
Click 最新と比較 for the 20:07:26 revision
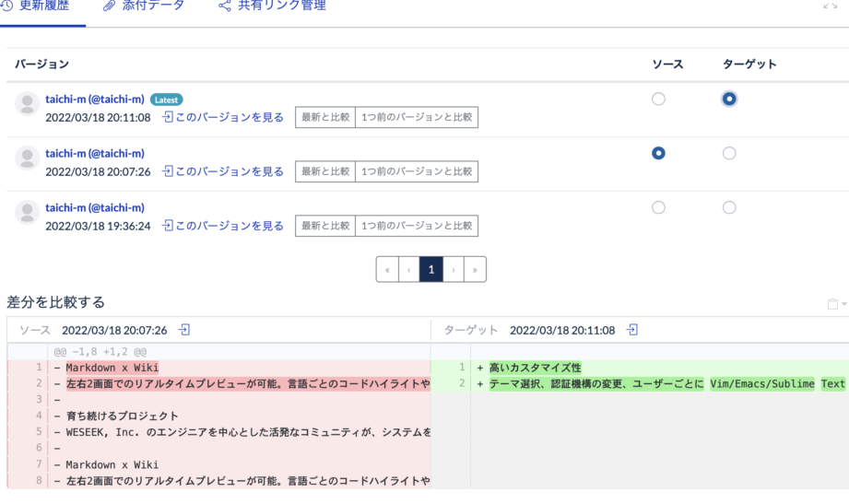pos(325,171)
